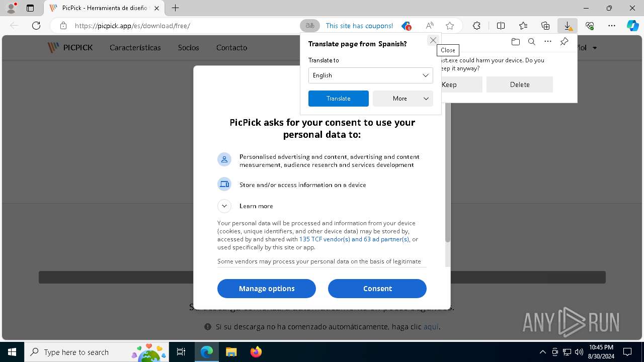Open the Contacto menu item
This screenshot has height=362, width=644.
point(231,47)
